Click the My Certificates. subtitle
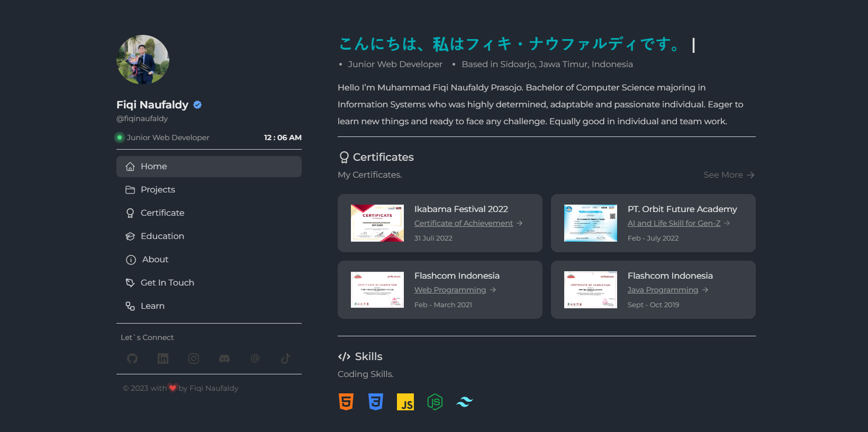The width and height of the screenshot is (868, 432). point(370,175)
